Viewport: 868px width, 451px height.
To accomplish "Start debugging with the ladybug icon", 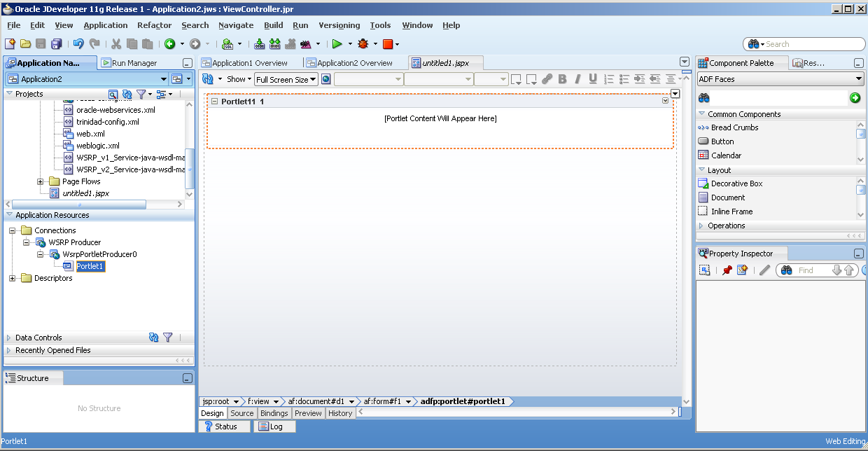I will pos(363,44).
